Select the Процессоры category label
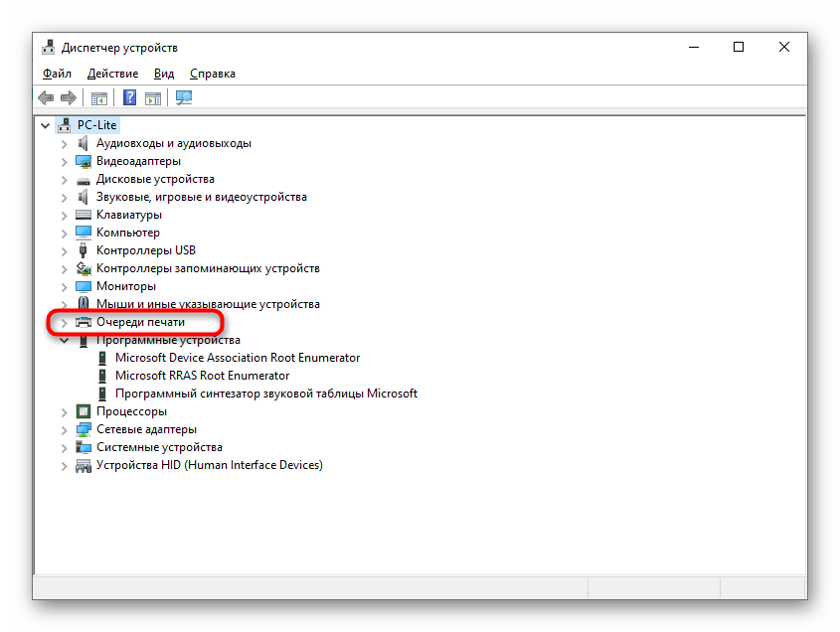840x632 pixels. (x=131, y=411)
